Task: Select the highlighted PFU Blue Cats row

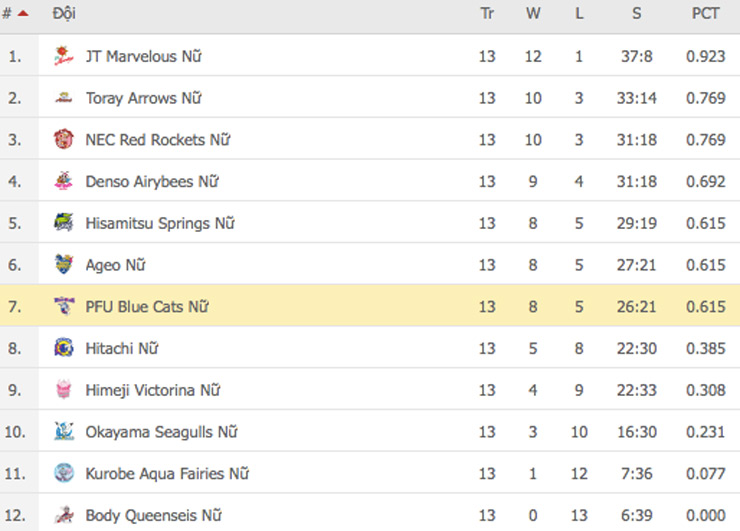Action: click(x=370, y=307)
